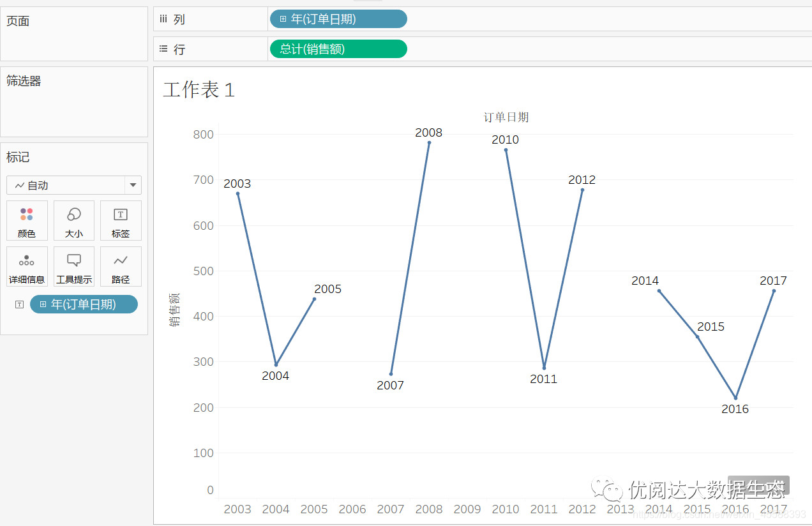Select the 总计(销售额) pill on rows shelf

point(338,49)
